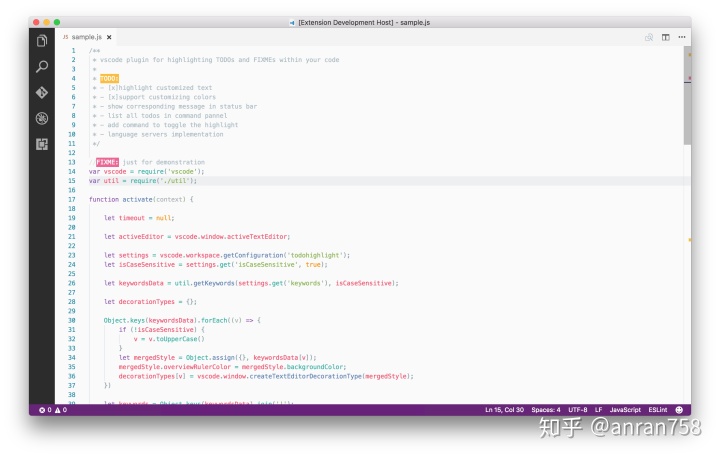Viewport: 720px width, 457px height.
Task: Select the sample.js editor tab
Action: pos(87,37)
